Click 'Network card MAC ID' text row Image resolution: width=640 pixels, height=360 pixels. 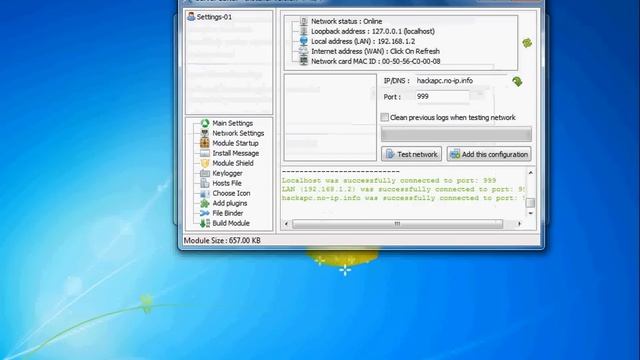pyautogui.click(x=376, y=61)
